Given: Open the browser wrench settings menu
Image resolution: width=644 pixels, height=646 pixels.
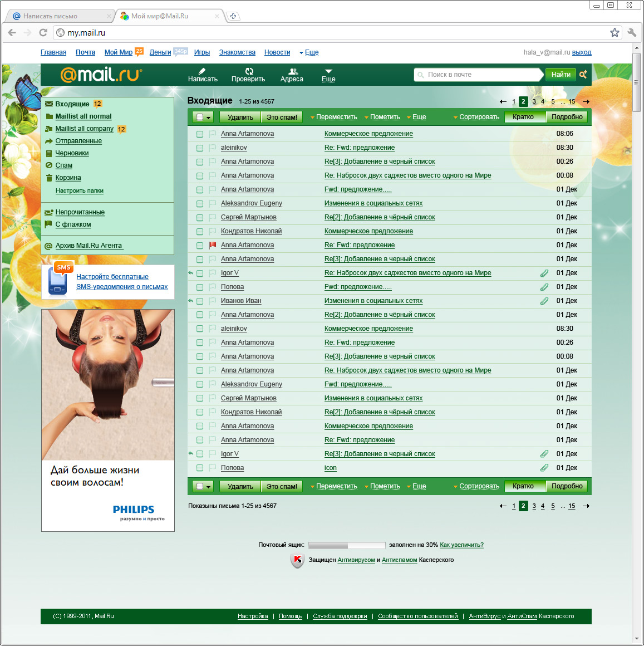Looking at the screenshot, I should point(632,32).
